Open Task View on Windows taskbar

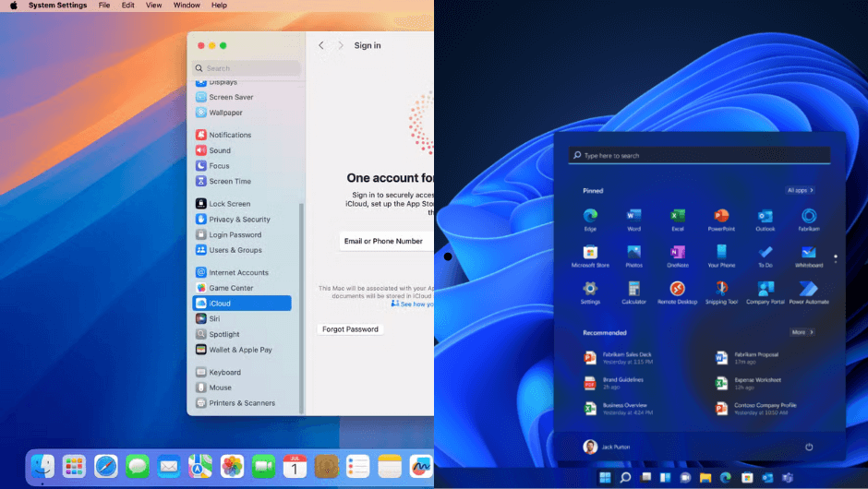pyautogui.click(x=645, y=477)
